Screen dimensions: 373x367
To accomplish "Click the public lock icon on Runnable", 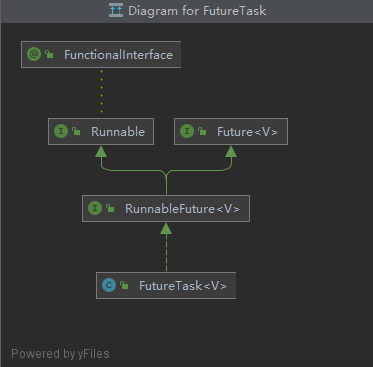I will 76,131.
